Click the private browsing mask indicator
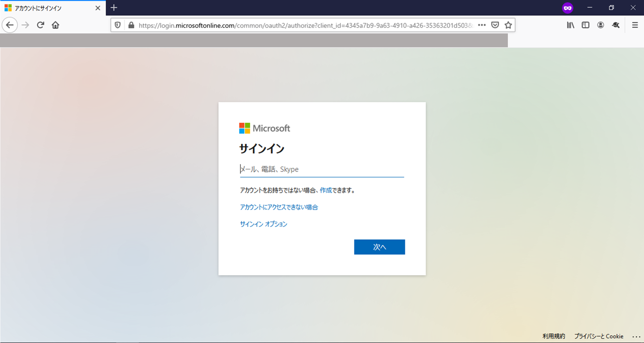This screenshot has width=644, height=343. click(x=567, y=8)
